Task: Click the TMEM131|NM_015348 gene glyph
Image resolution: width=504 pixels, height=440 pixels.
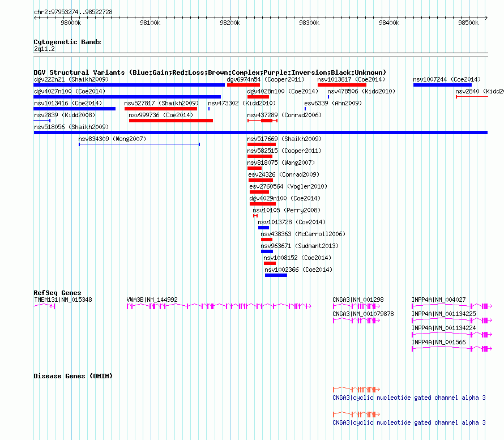Action: pyautogui.click(x=44, y=306)
